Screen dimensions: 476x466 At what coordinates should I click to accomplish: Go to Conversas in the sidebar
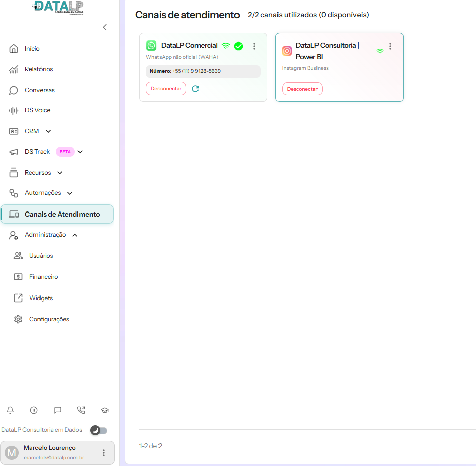pos(39,90)
